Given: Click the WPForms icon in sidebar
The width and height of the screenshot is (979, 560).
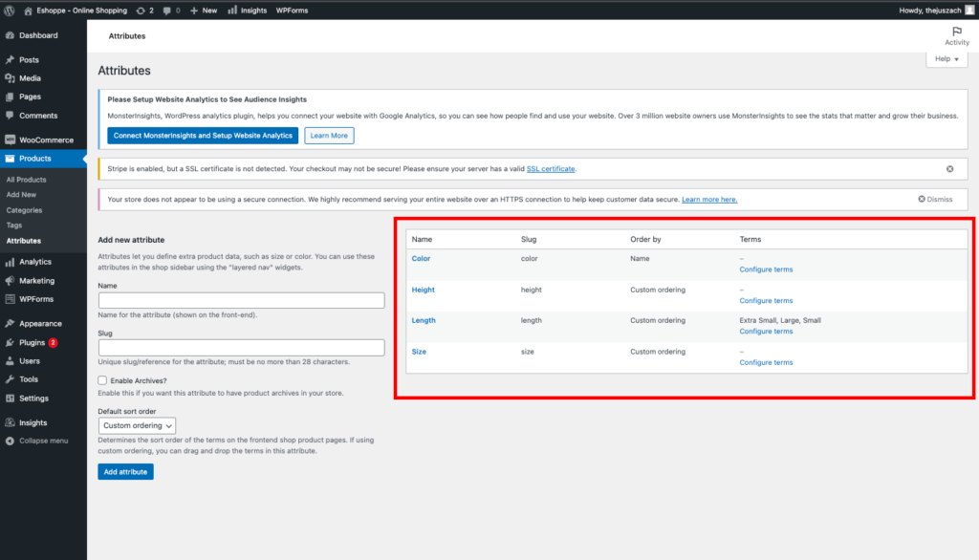Looking at the screenshot, I should pyautogui.click(x=10, y=299).
